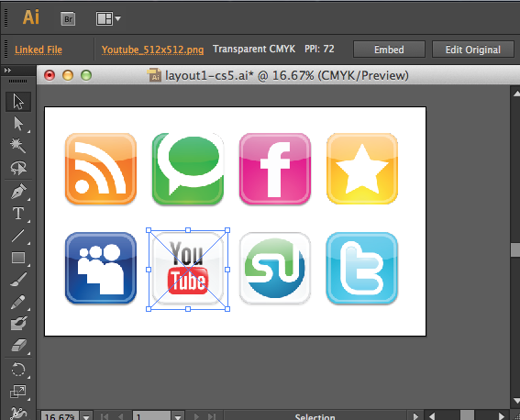Open the Arrange Documents dropdown
This screenshot has width=520, height=420.
(x=108, y=18)
